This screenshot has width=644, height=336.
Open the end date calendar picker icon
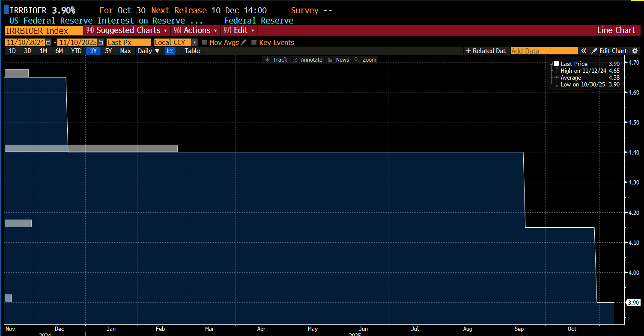101,42
